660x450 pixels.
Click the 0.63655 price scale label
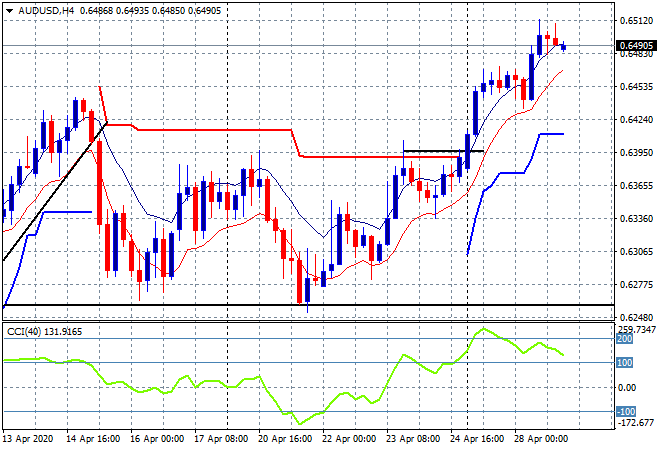pos(636,186)
